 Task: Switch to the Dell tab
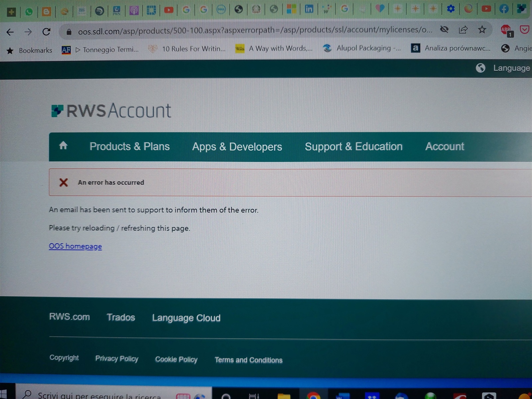(221, 10)
